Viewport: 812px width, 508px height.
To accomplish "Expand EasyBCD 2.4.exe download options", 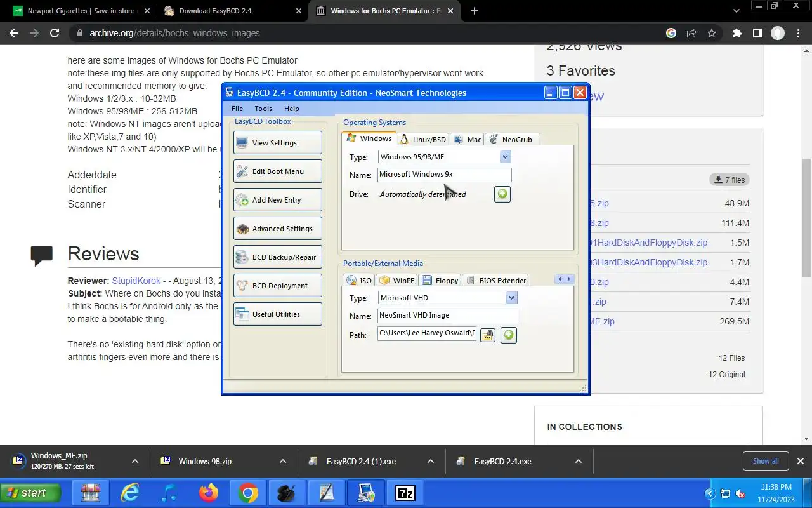I will coord(579,462).
